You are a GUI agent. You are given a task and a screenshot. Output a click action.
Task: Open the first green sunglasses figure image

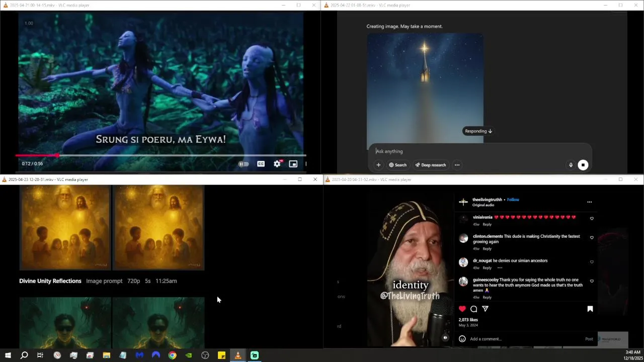(x=65, y=322)
